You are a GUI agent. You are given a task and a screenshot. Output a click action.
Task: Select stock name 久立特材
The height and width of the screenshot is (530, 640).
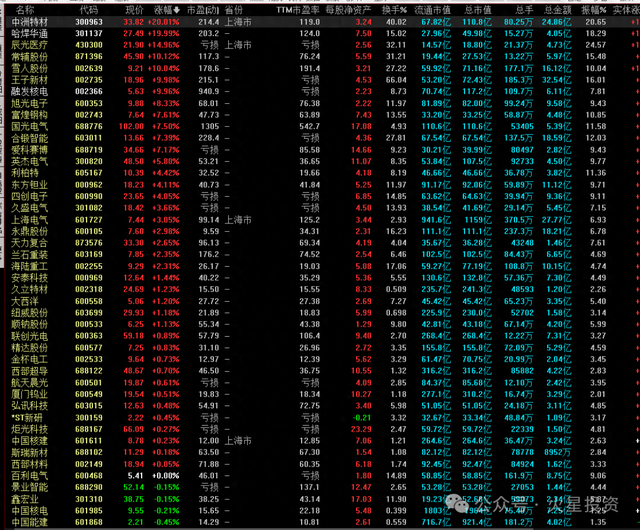29,289
